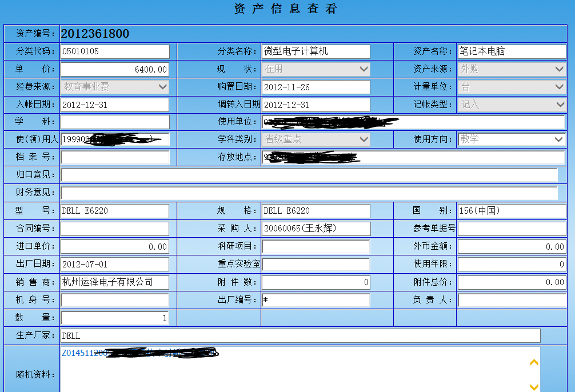The height and width of the screenshot is (392, 575).
Task: Click the up arrow in 随机资料 box
Action: coord(534,362)
